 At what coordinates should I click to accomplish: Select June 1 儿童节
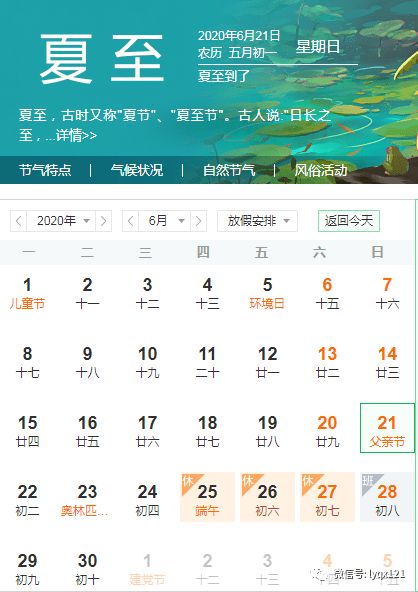(x=27, y=294)
